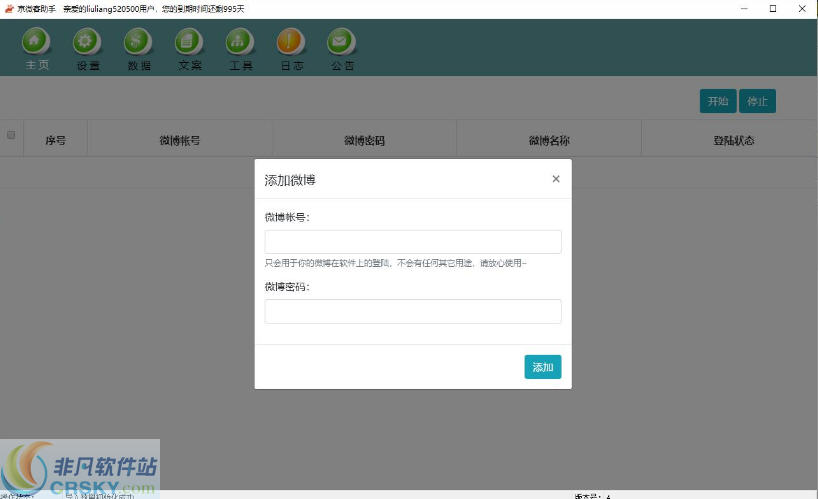
Task: Click the 添加微博 dialog title
Action: [290, 180]
